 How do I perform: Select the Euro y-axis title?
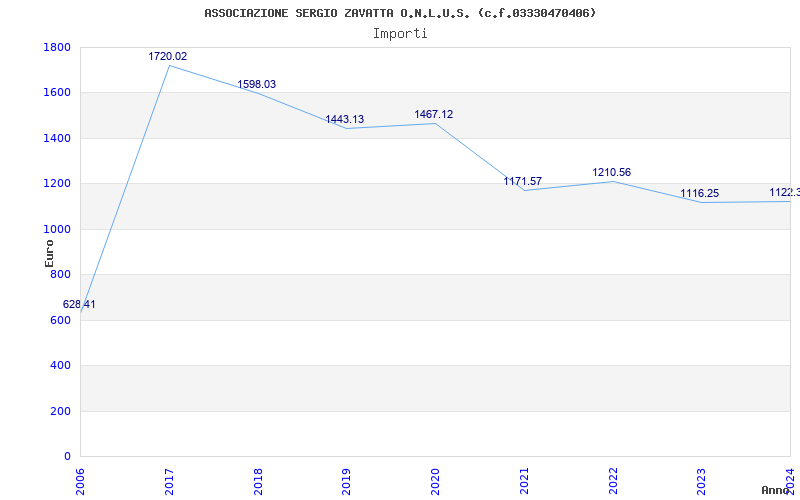49,253
